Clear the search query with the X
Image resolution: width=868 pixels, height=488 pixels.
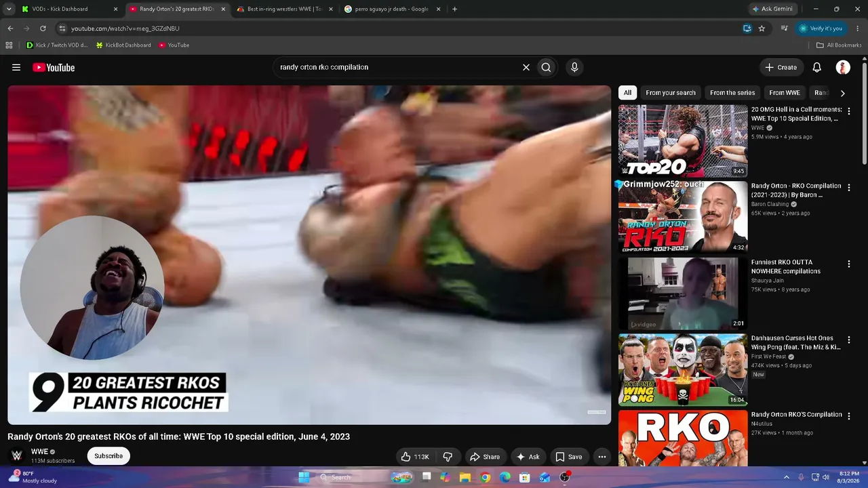[526, 67]
